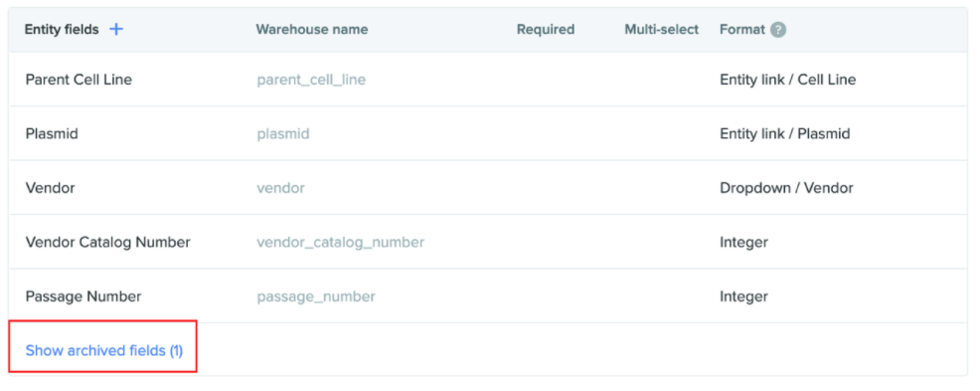980x391 pixels.
Task: Click the vendor warehouse name text
Action: tap(280, 188)
